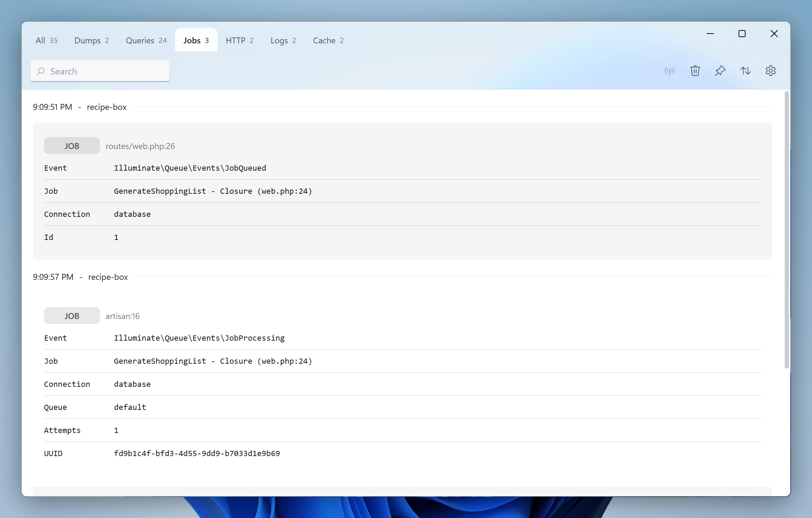Open settings via the gear icon
The image size is (812, 518).
(x=770, y=71)
